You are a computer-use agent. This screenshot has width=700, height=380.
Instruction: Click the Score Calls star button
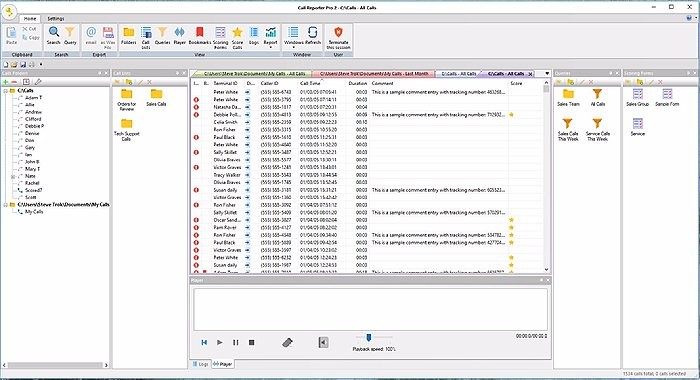(x=238, y=38)
